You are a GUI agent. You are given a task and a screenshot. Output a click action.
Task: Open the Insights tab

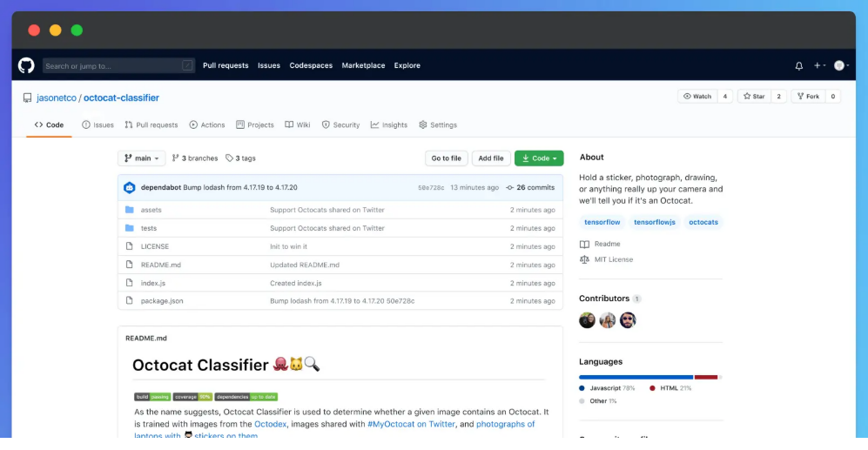tap(388, 125)
